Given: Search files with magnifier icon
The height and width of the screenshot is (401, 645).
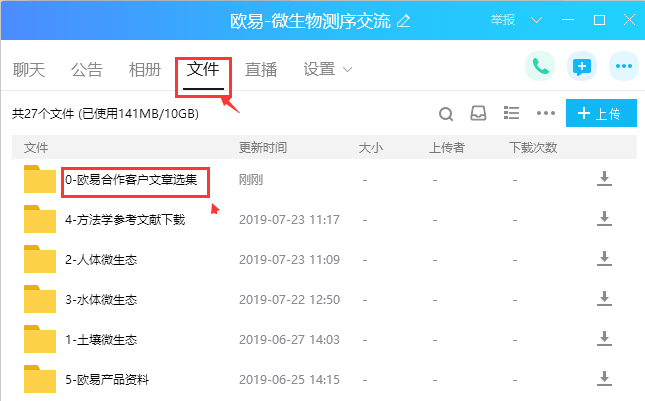Looking at the screenshot, I should click(x=446, y=114).
